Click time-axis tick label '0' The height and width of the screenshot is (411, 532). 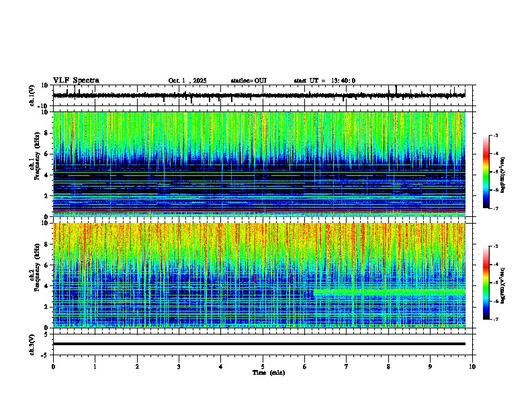pyautogui.click(x=53, y=367)
